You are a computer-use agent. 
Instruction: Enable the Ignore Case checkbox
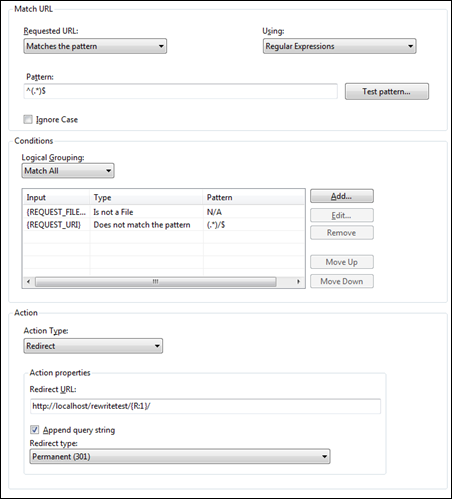[x=28, y=119]
